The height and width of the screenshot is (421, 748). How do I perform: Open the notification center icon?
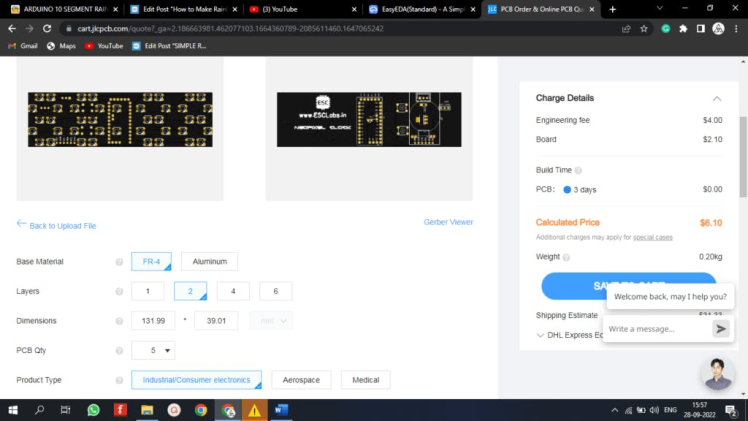pos(730,410)
